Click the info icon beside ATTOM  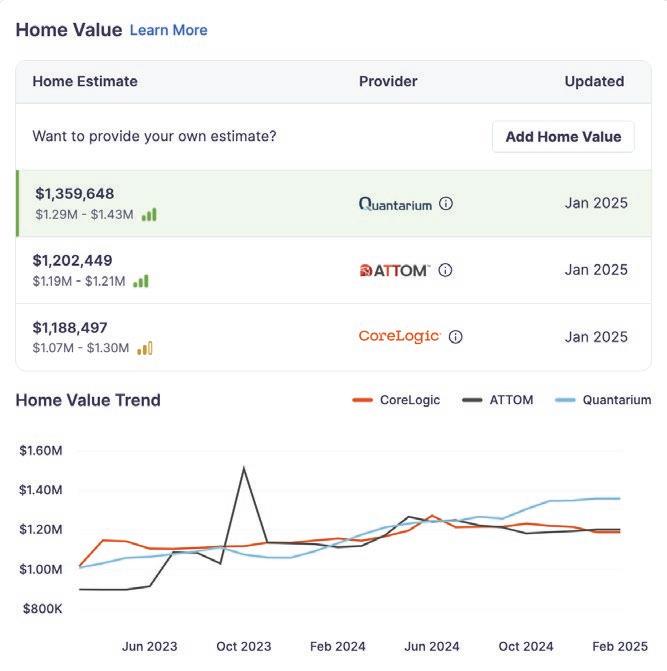pyautogui.click(x=446, y=270)
